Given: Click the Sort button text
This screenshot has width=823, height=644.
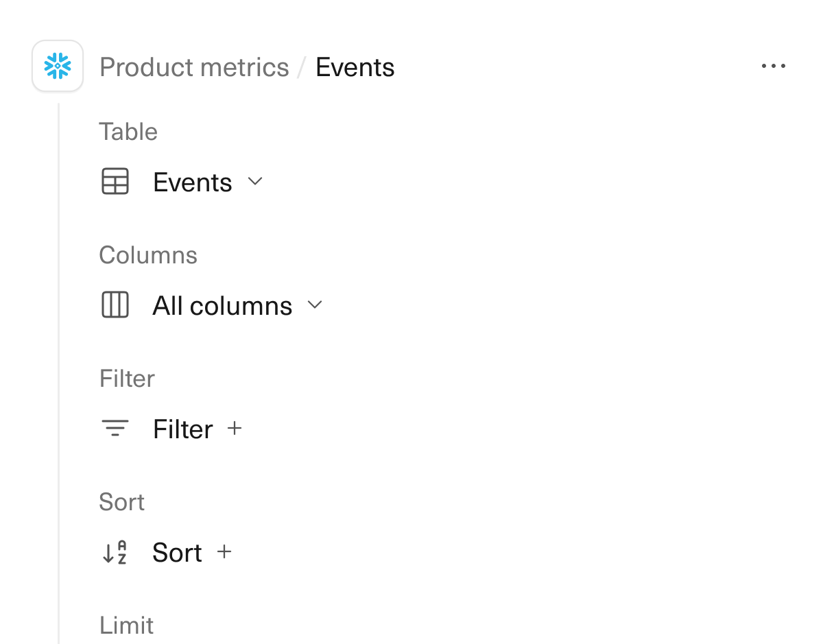Looking at the screenshot, I should click(177, 553).
